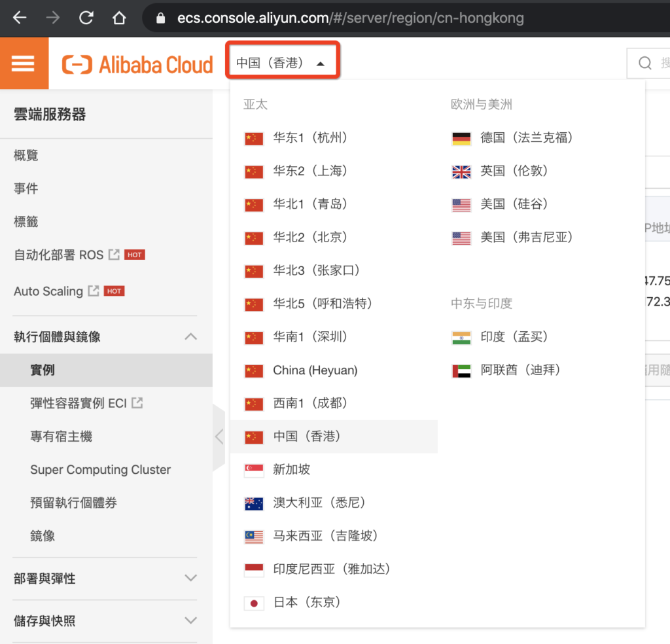Open Super Computing Cluster
This screenshot has width=670, height=644.
click(100, 470)
